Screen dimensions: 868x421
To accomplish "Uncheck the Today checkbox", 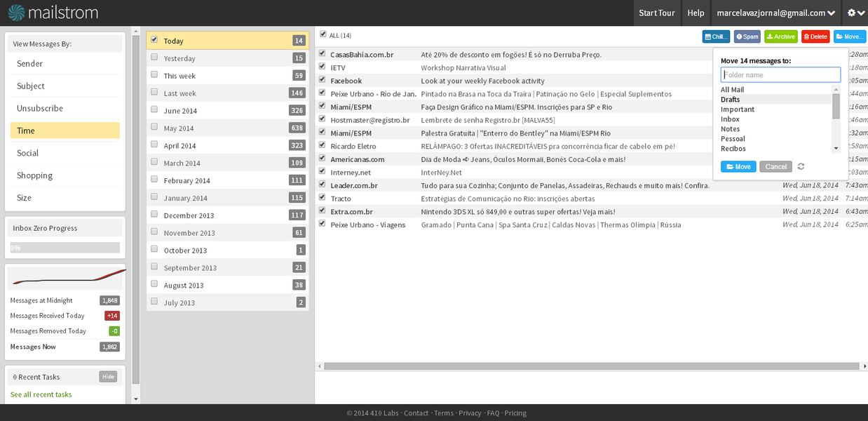I will (154, 40).
